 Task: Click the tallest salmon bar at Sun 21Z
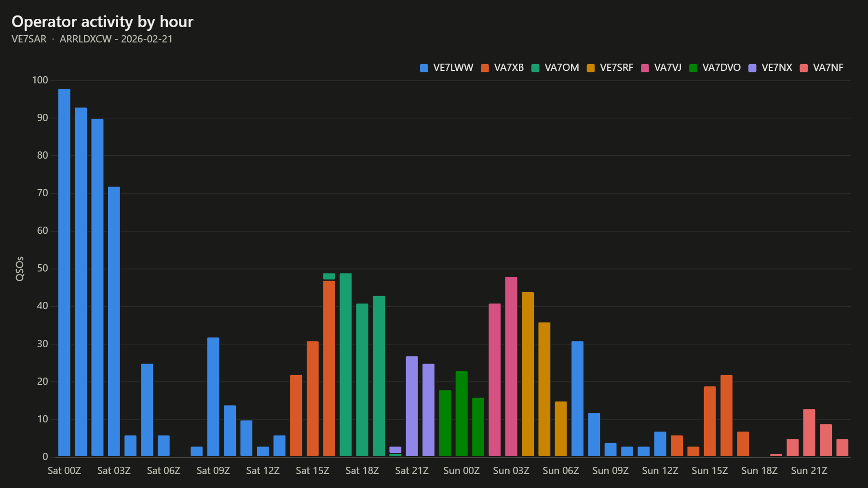[x=809, y=433]
